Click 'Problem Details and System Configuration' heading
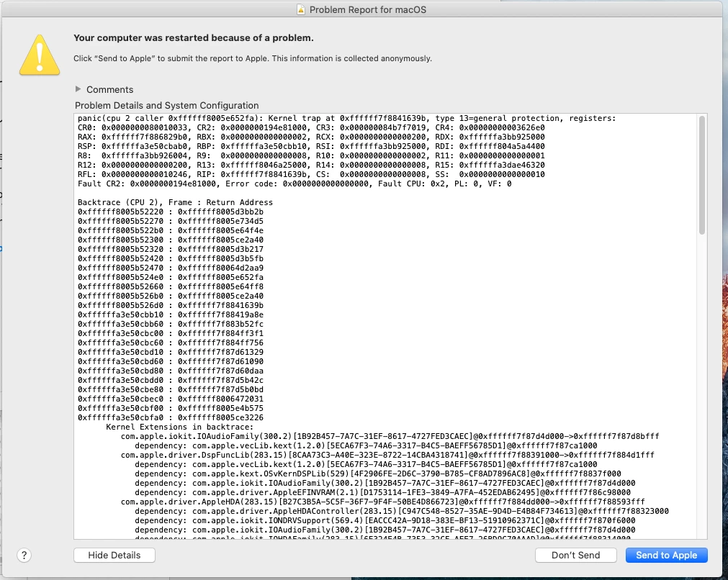Viewport: 728px width, 580px height. point(166,105)
